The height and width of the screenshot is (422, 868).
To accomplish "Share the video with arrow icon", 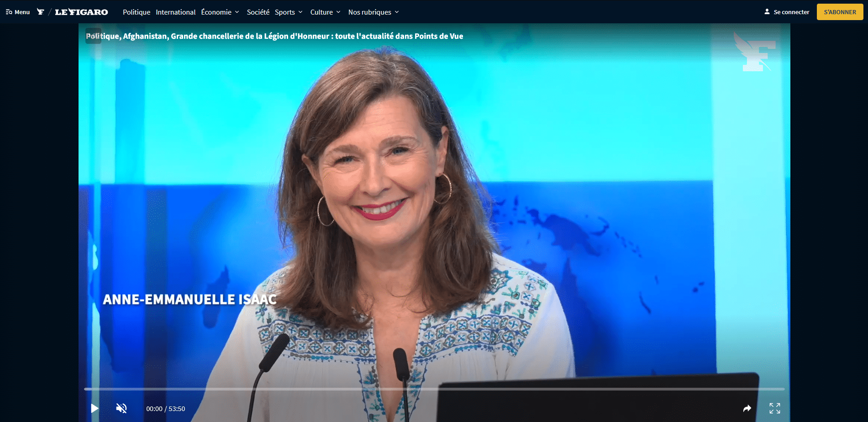I will [747, 408].
